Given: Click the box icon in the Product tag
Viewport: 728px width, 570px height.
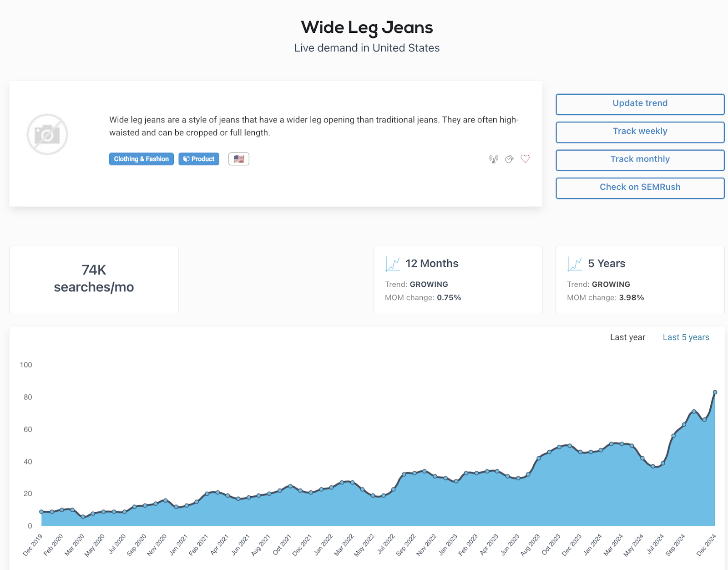Looking at the screenshot, I should coord(186,159).
